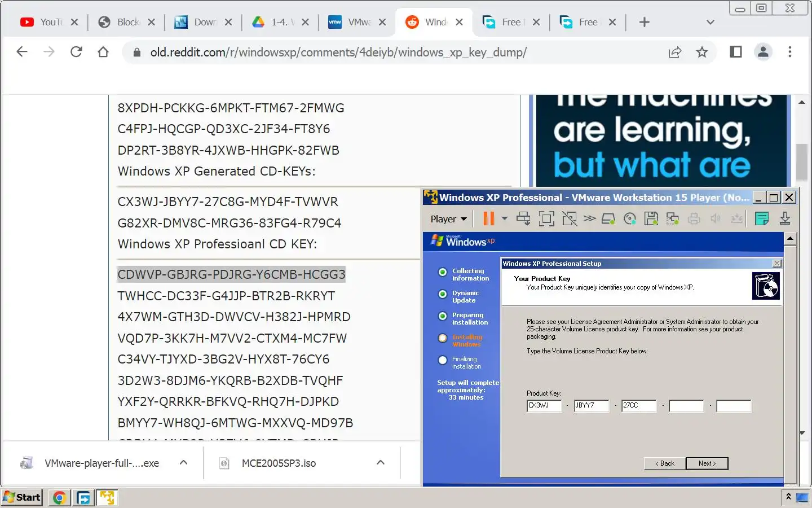812x508 pixels.
Task: Toggle VMware Unity mode icon
Action: tap(570, 218)
